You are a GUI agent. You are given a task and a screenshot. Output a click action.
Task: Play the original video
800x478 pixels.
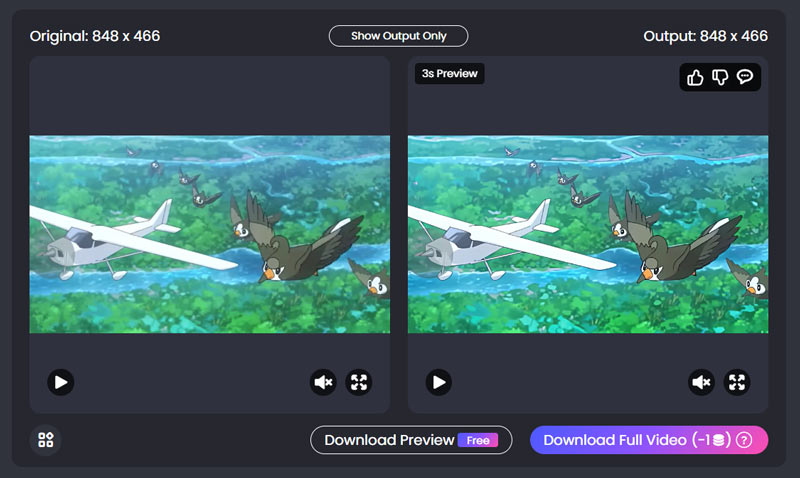pos(61,382)
